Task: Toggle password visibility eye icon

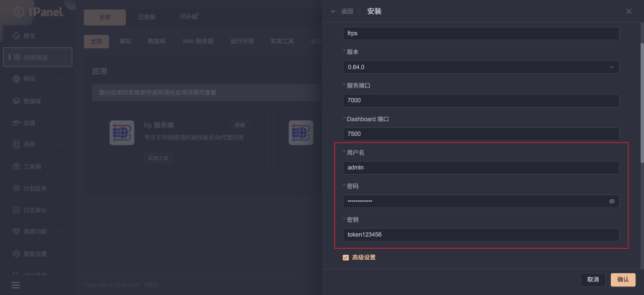Action: point(612,201)
